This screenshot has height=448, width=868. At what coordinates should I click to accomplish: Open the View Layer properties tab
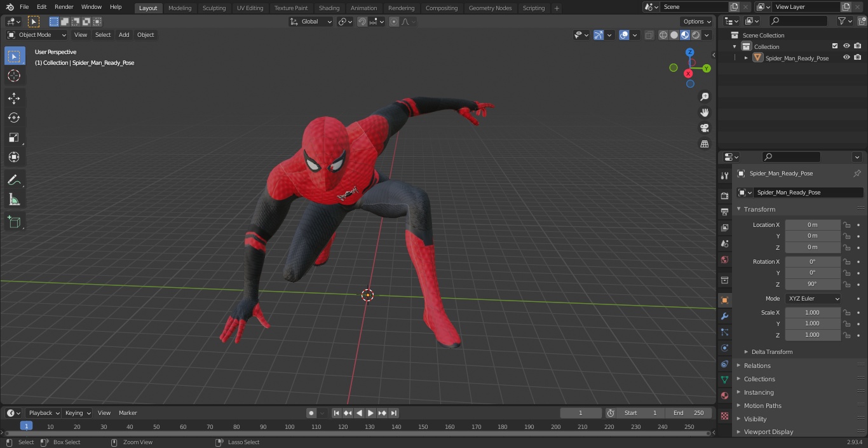click(x=724, y=227)
